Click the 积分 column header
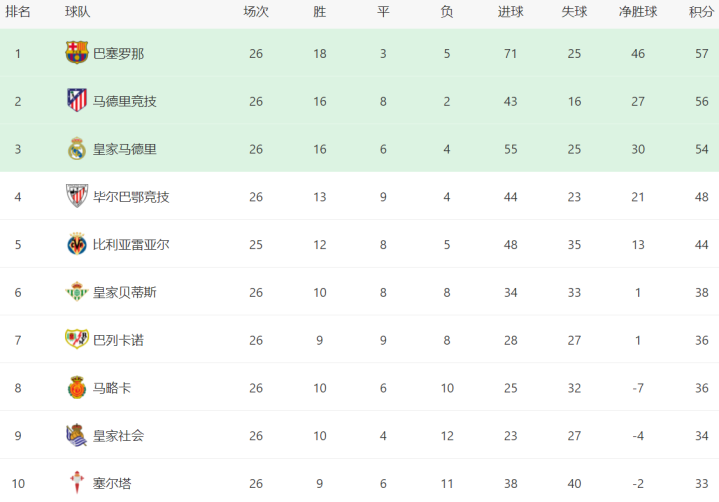The width and height of the screenshot is (719, 502). (x=701, y=12)
